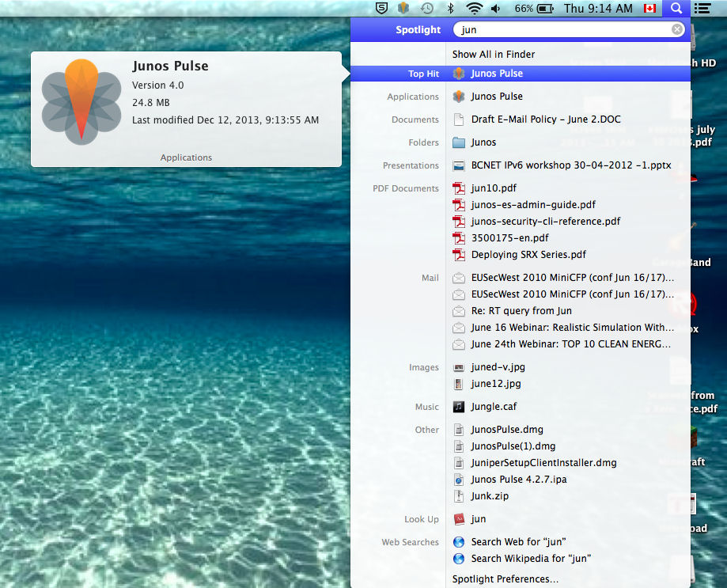Open junos-es-admin-guide.pdf result

533,205
